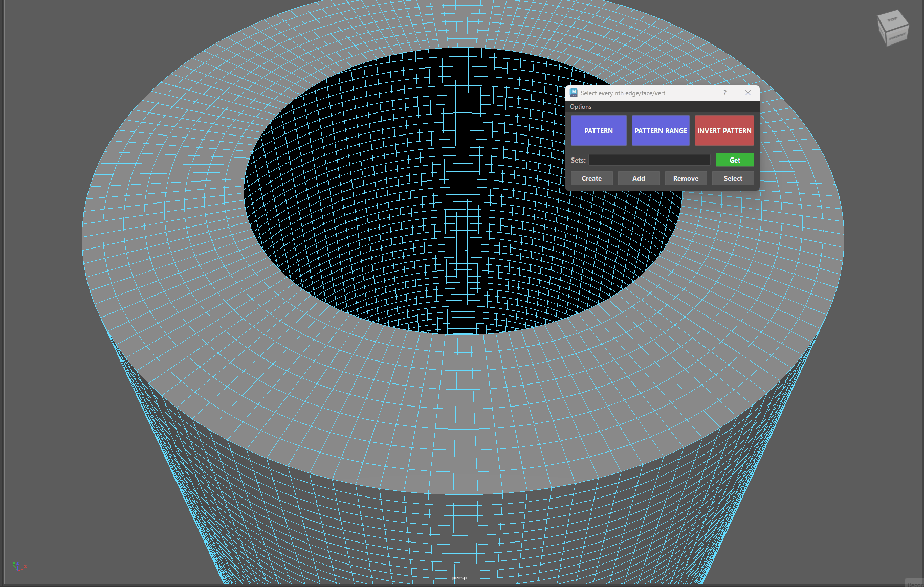924x587 pixels.
Task: Click the Create set button
Action: 591,178
